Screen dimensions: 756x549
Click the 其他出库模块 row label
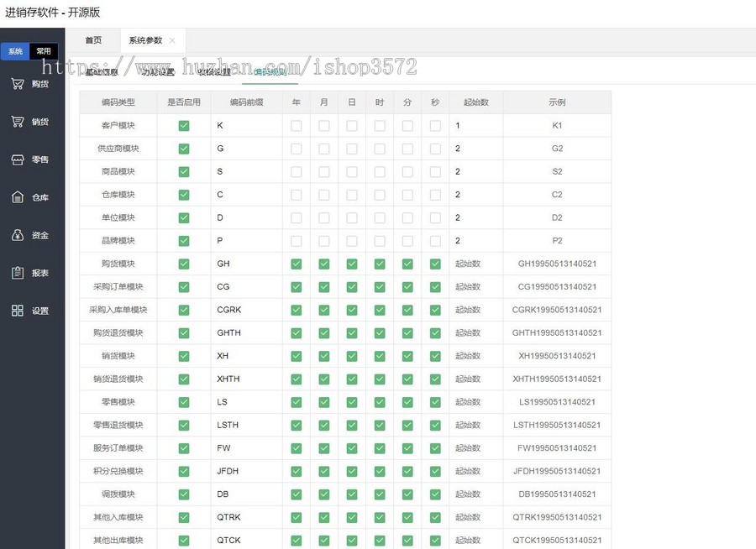tap(118, 541)
